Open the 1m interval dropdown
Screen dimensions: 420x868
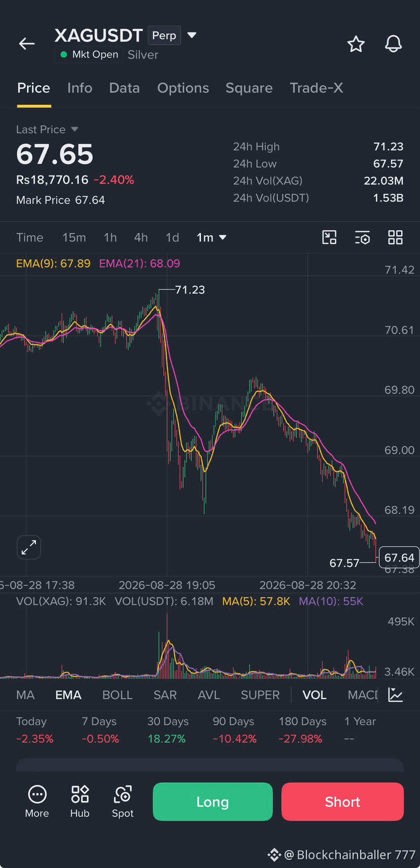[x=212, y=237]
